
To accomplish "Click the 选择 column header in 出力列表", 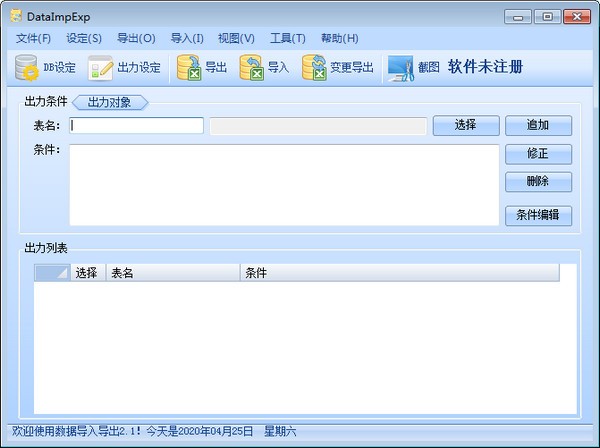I will point(88,273).
